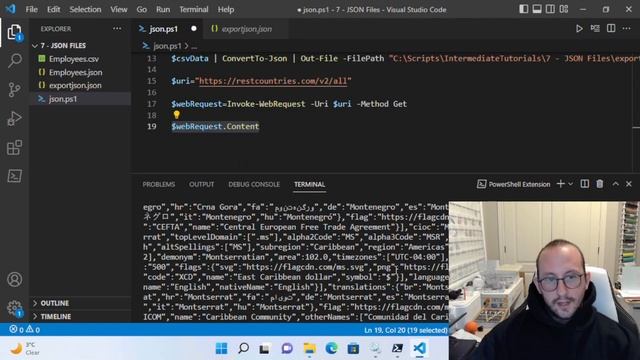640x360 pixels.
Task: Open the PowerShell panel icon in activity bar
Action: click(14, 176)
